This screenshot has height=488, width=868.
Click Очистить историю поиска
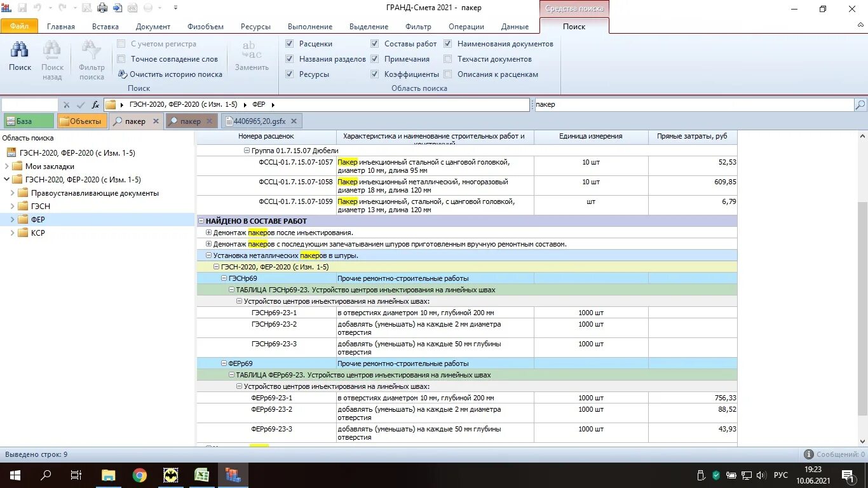tap(172, 74)
